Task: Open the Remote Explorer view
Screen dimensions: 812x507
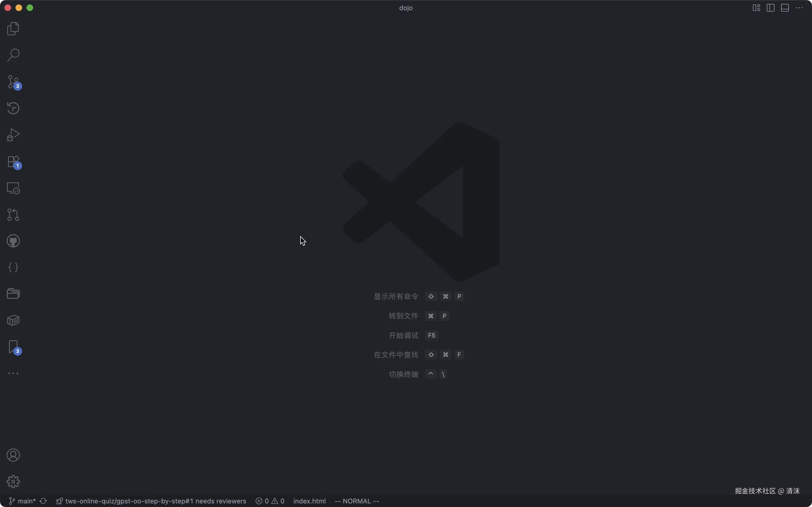Action: point(13,188)
